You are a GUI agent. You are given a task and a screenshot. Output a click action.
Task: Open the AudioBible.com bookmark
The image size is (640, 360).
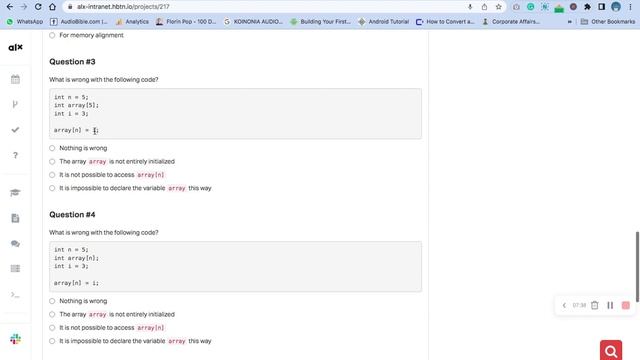(79, 22)
